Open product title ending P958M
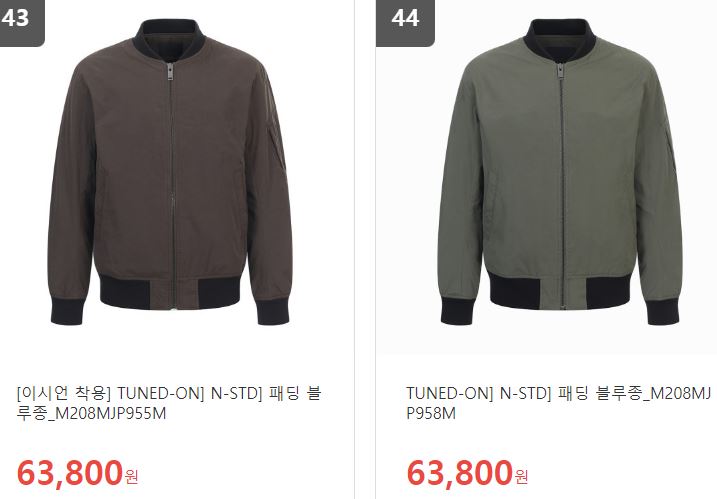 [x=558, y=403]
